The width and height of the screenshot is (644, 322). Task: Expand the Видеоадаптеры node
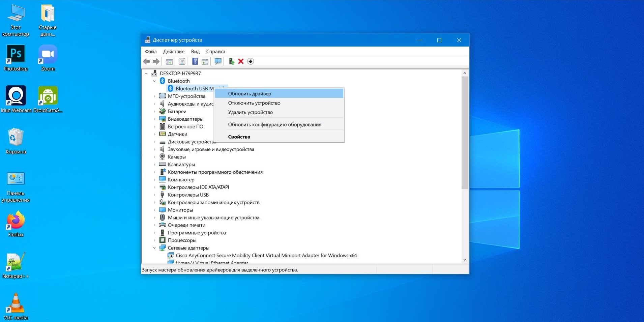(x=154, y=119)
